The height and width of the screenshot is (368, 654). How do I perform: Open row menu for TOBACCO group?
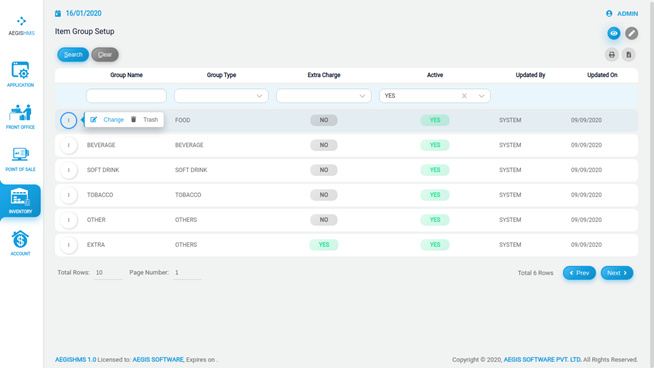click(68, 195)
